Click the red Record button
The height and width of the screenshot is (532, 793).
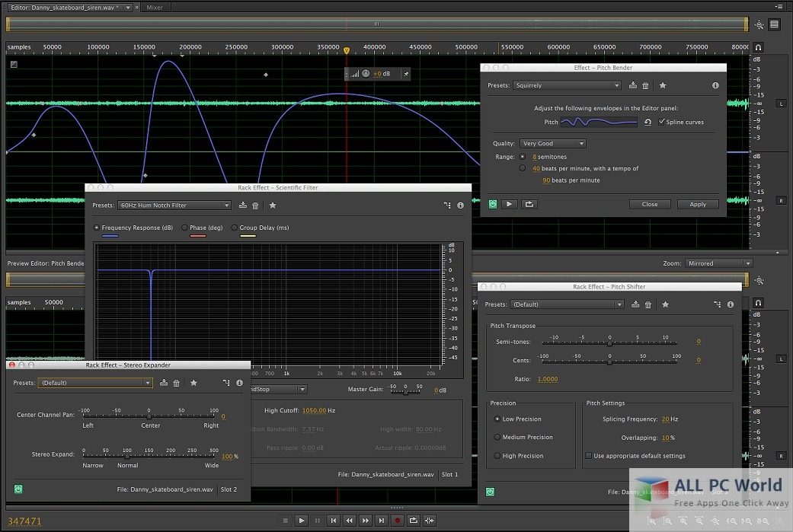pyautogui.click(x=398, y=521)
